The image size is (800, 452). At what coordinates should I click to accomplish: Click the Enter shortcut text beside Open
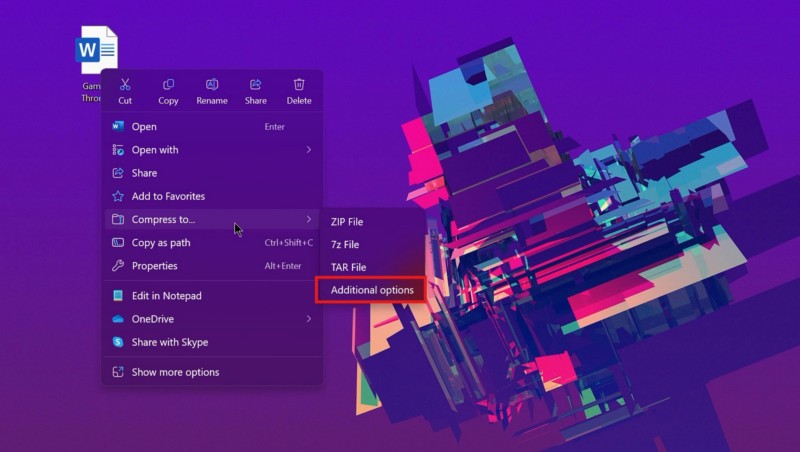point(274,127)
